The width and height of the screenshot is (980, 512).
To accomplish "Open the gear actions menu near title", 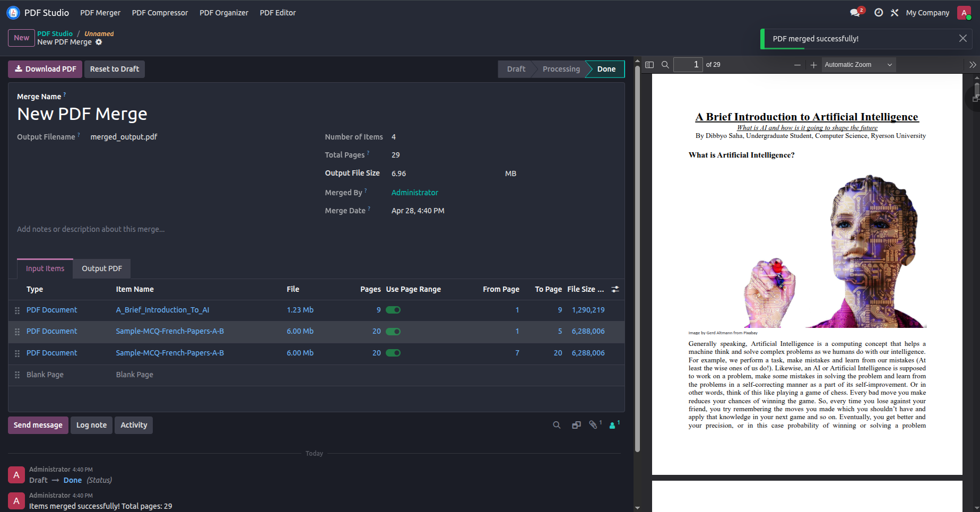I will click(x=99, y=42).
